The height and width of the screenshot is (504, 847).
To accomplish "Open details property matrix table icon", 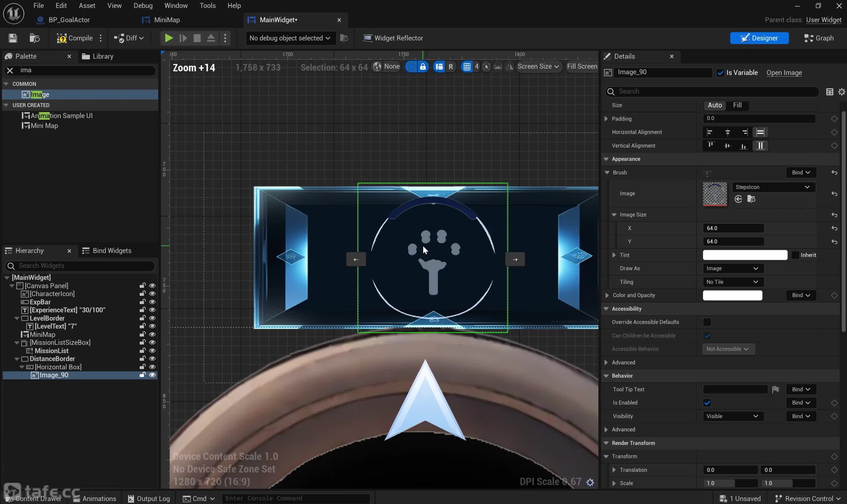I will tap(829, 92).
